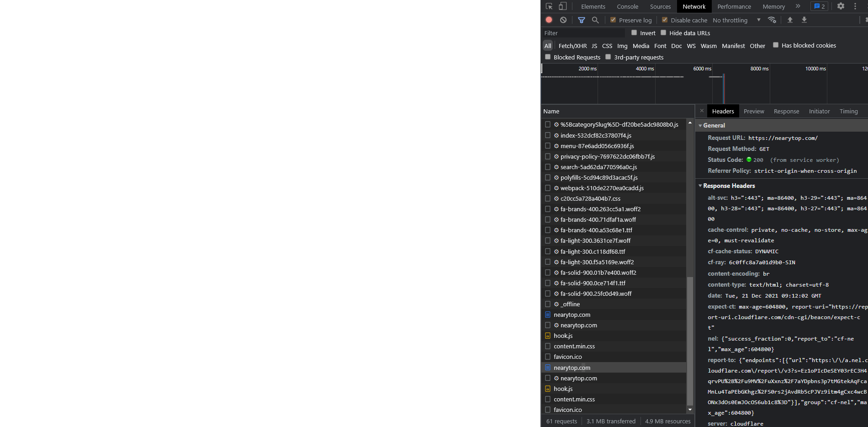This screenshot has width=868, height=427.
Task: Open the DevTools three-dot menu
Action: tap(855, 6)
